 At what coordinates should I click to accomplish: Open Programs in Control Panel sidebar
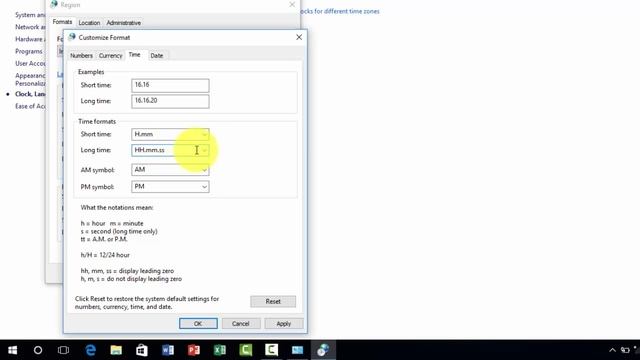tap(29, 51)
